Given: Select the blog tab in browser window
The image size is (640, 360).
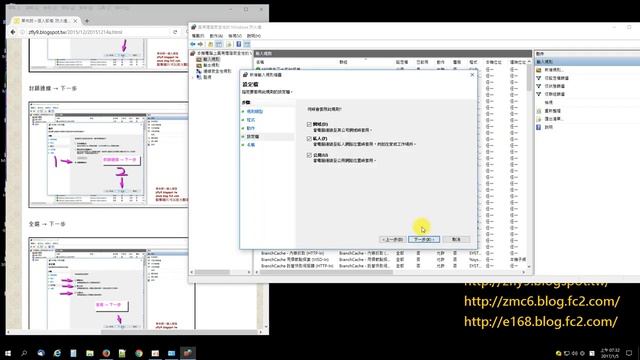Looking at the screenshot, I should 45,20.
